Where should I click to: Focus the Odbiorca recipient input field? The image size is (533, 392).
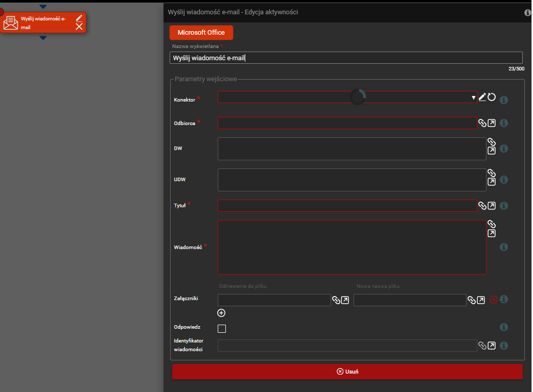pyautogui.click(x=347, y=123)
